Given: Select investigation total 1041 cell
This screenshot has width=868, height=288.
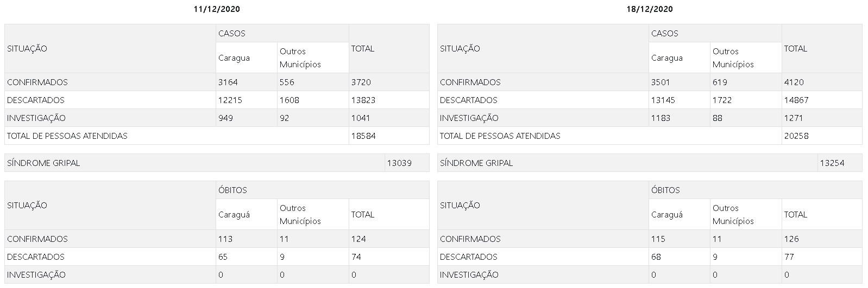Looking at the screenshot, I should coord(389,118).
